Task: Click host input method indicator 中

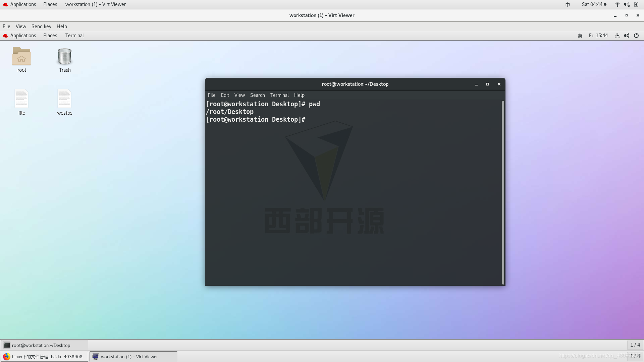Action: [x=568, y=4]
